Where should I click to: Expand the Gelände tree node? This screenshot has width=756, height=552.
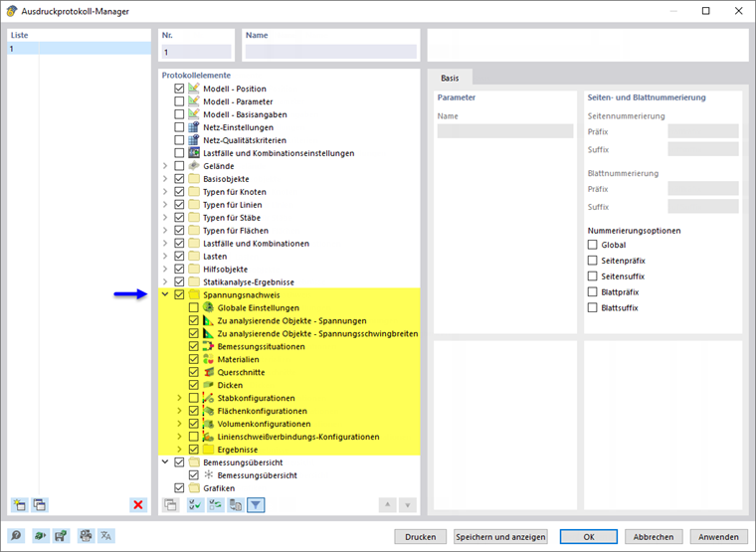[x=165, y=166]
